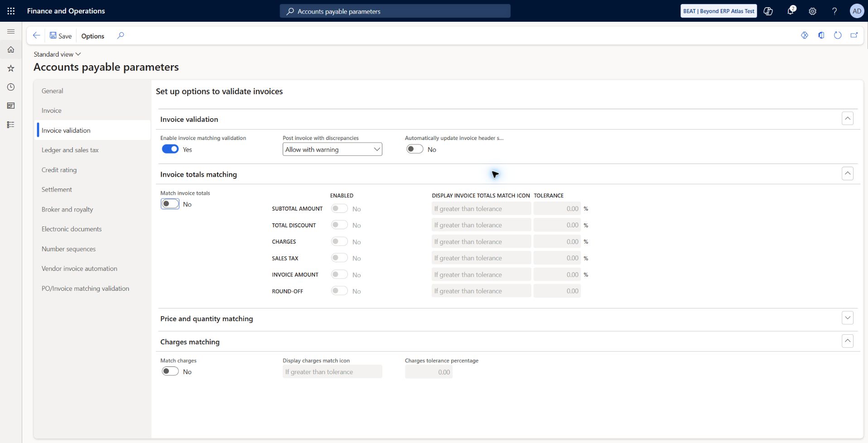Click the Save button
This screenshot has width=868, height=443.
pos(61,36)
